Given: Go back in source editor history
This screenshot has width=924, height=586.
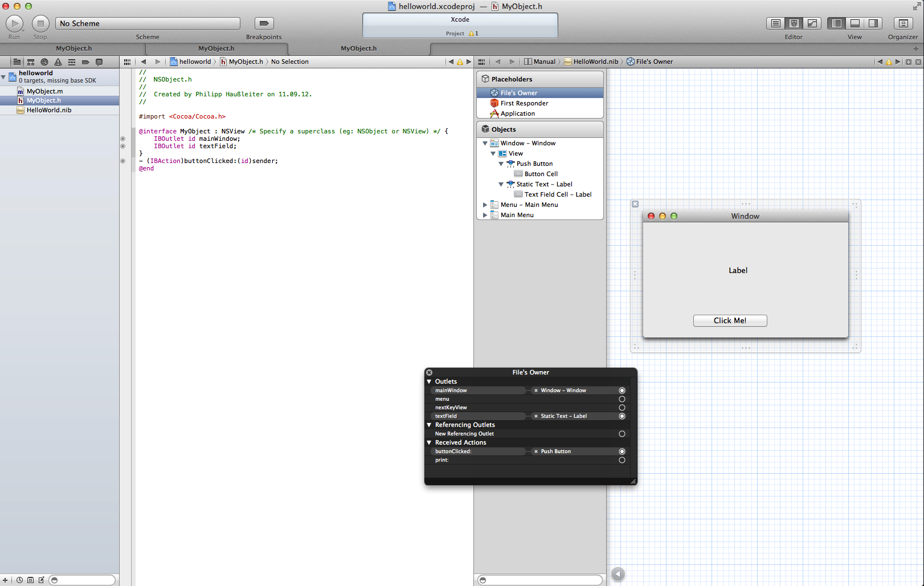Looking at the screenshot, I should 144,62.
